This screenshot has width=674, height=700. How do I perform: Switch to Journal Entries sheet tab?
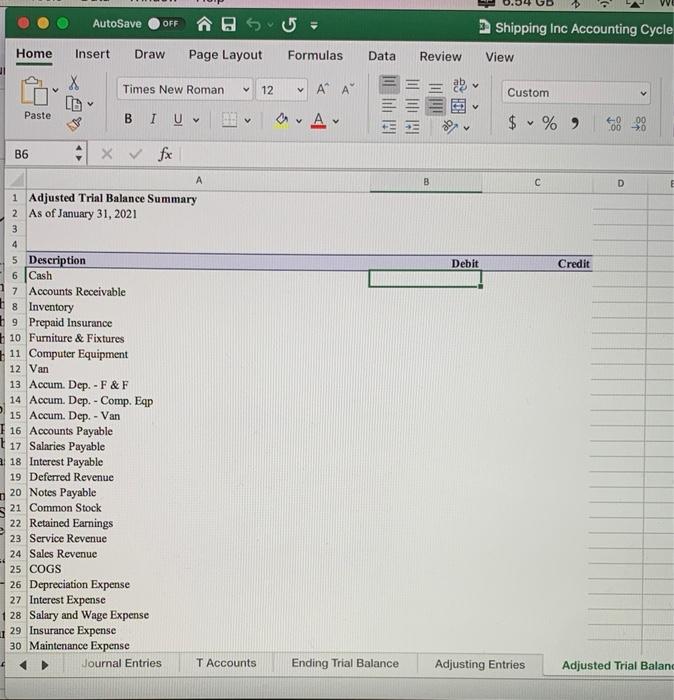[121, 663]
